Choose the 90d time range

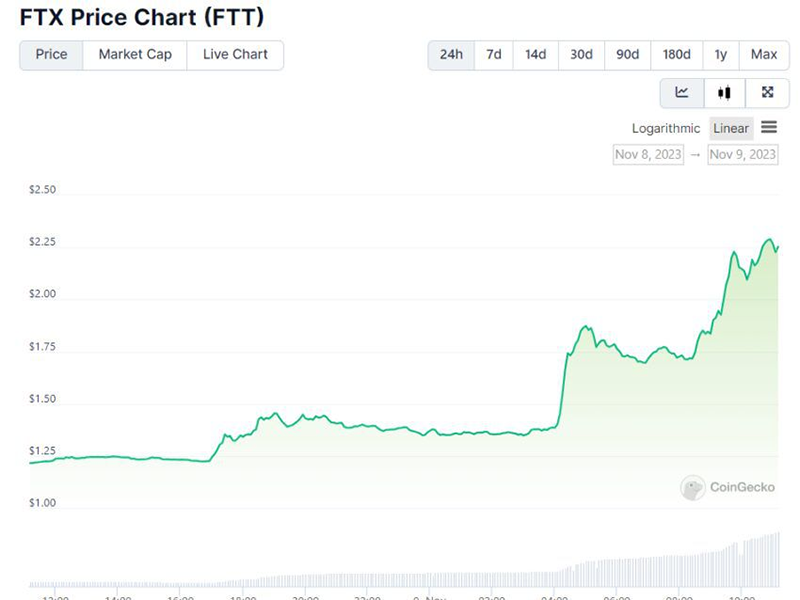coord(628,55)
